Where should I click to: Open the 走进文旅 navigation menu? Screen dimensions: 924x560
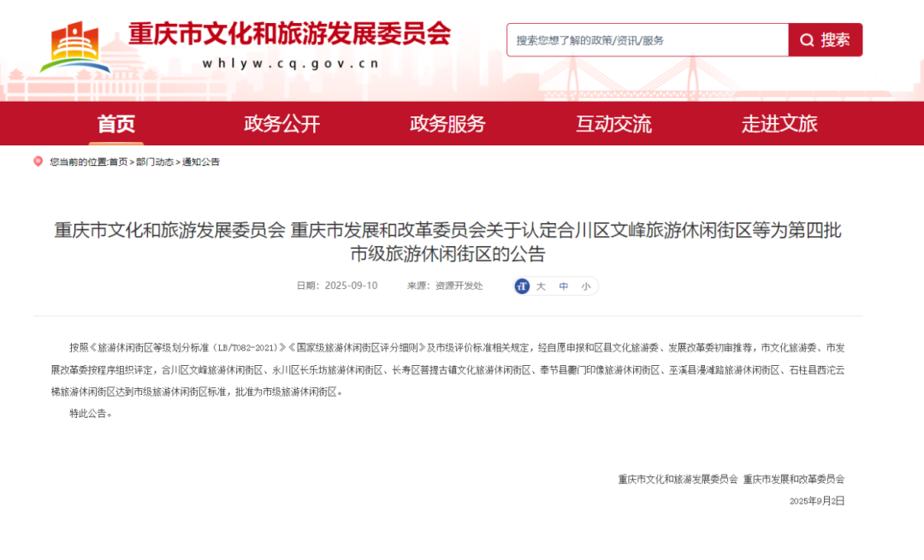click(x=779, y=124)
